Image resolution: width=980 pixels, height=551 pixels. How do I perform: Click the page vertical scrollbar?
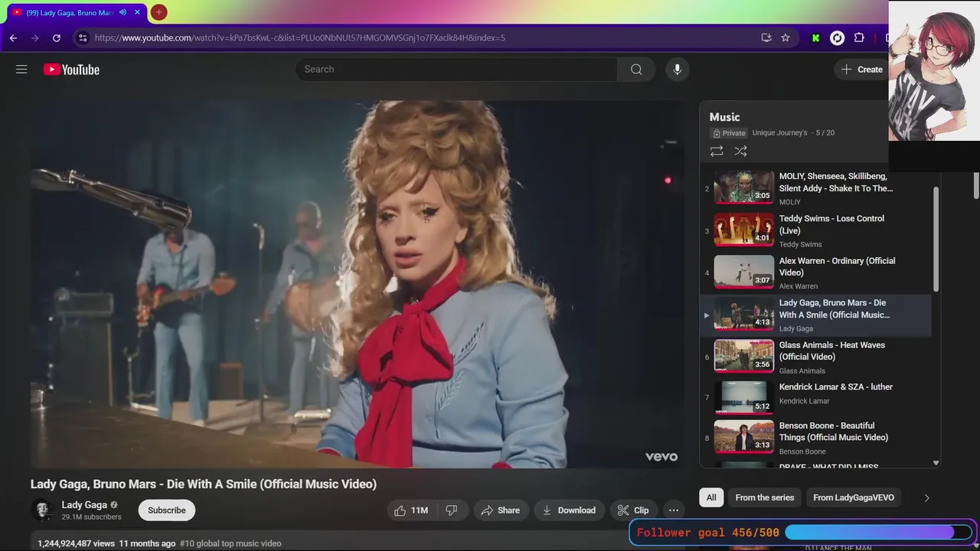[x=975, y=184]
